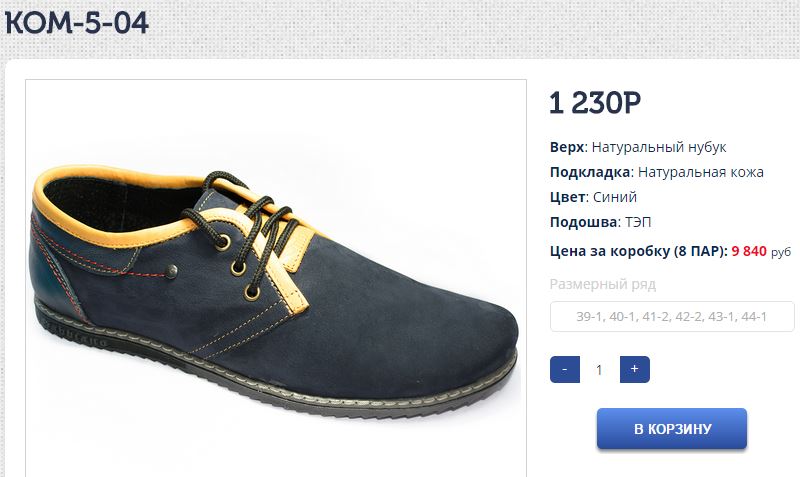The image size is (800, 477).
Task: Select the Верх label
Action: point(567,147)
